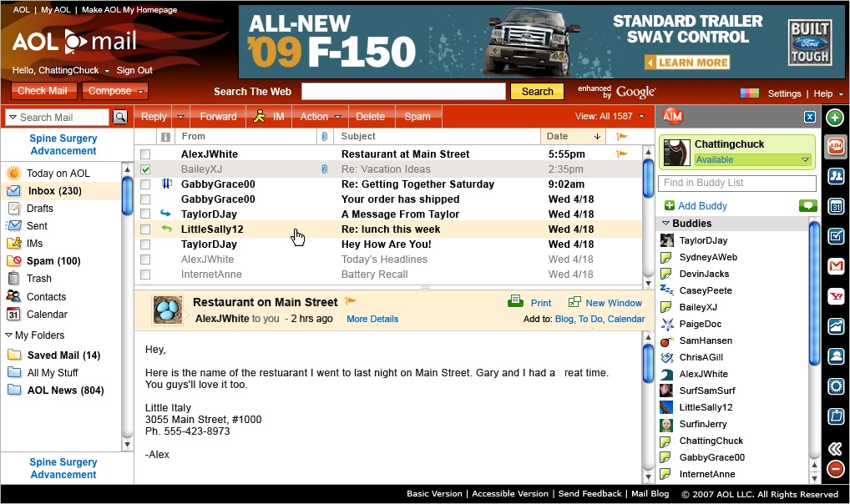The height and width of the screenshot is (504, 850).
Task: Click the green plus icon in right sidebar
Action: coord(835,117)
